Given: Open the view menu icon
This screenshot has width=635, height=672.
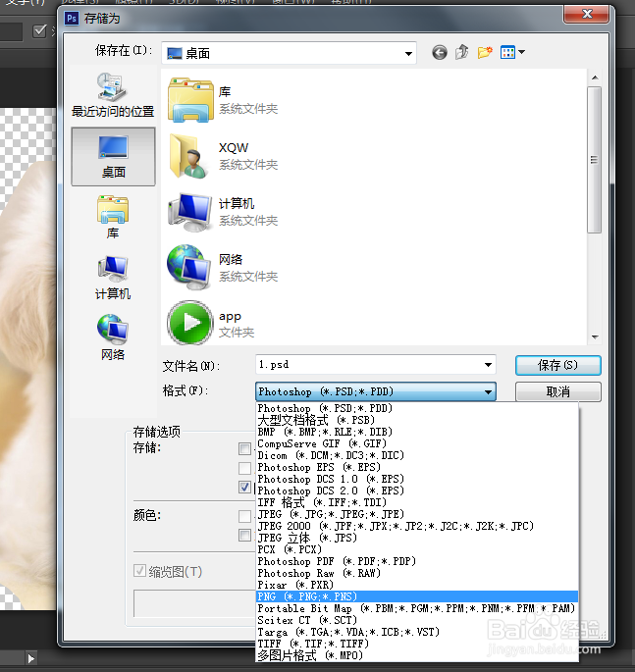Looking at the screenshot, I should click(508, 52).
